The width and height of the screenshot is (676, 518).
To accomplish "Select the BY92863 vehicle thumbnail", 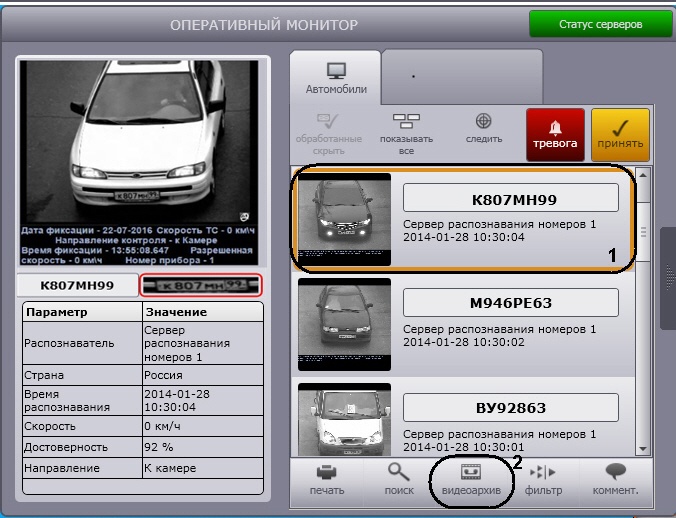I will pyautogui.click(x=344, y=418).
